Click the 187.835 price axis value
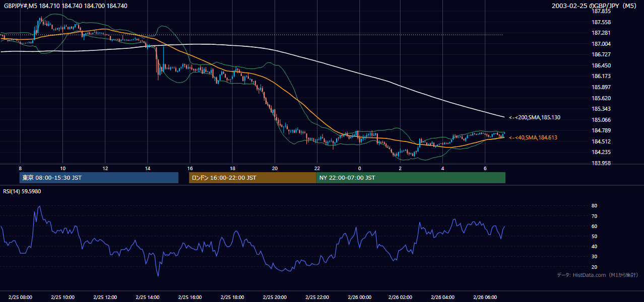Image resolution: width=644 pixels, height=302 pixels. click(x=601, y=11)
